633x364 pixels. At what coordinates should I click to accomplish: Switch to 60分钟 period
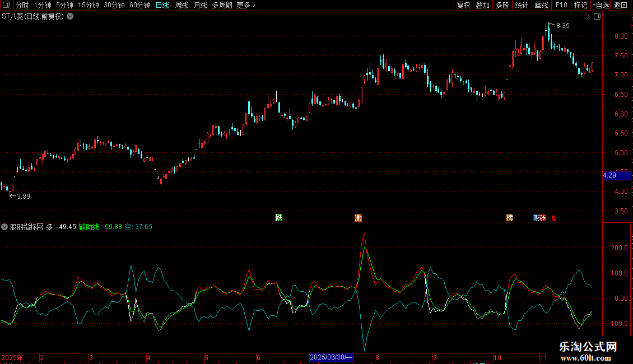point(140,5)
